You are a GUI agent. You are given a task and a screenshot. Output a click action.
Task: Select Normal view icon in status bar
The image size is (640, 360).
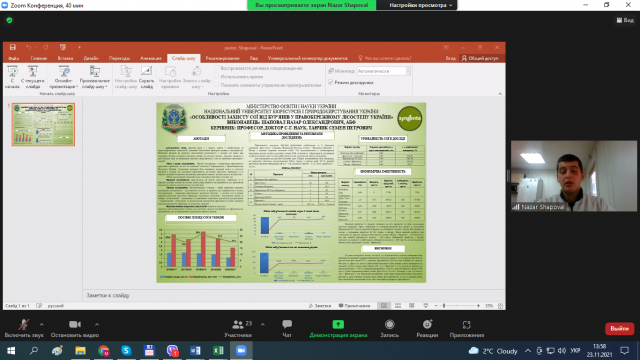pyautogui.click(x=384, y=305)
